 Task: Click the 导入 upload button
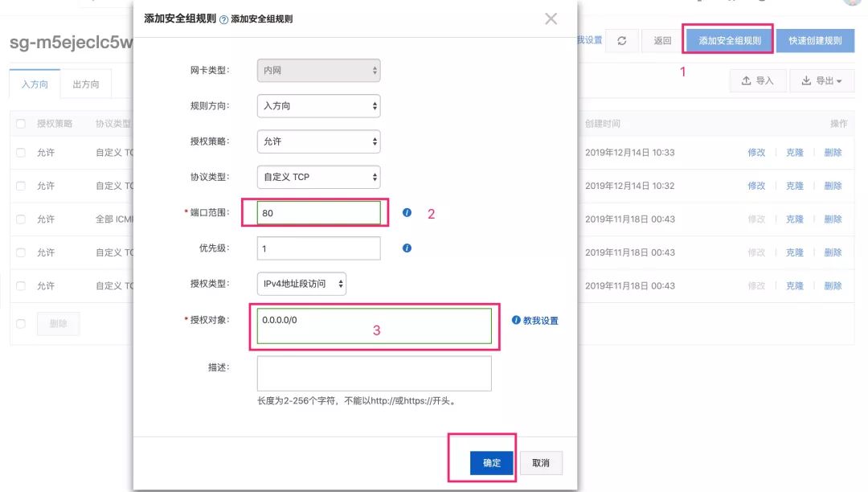757,81
